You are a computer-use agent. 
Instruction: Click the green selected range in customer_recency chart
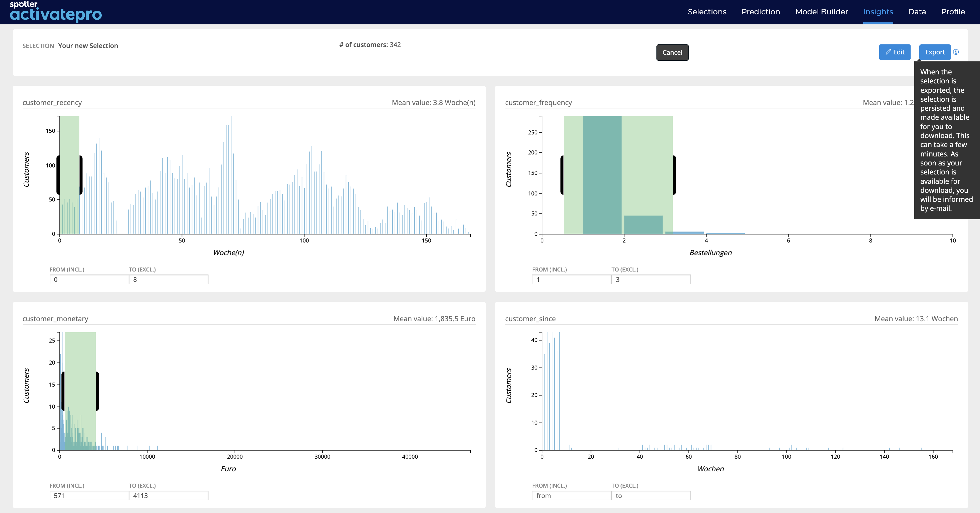tap(70, 175)
